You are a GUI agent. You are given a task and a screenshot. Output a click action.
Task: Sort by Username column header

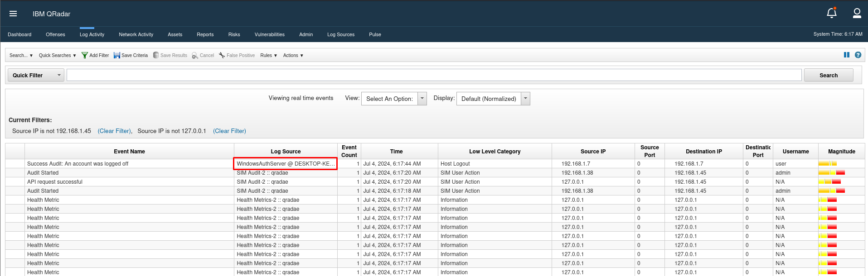(795, 151)
